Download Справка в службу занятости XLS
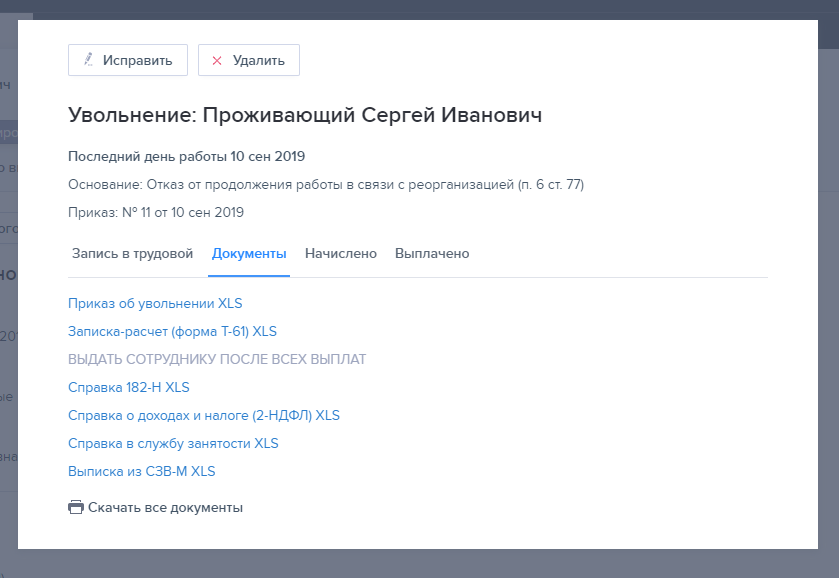The width and height of the screenshot is (839, 578). pos(173,443)
